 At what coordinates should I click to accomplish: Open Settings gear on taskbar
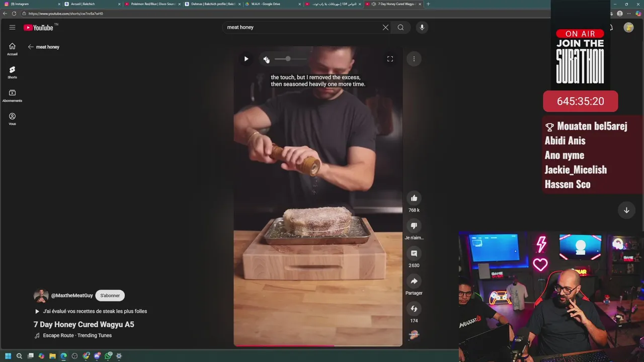click(119, 356)
